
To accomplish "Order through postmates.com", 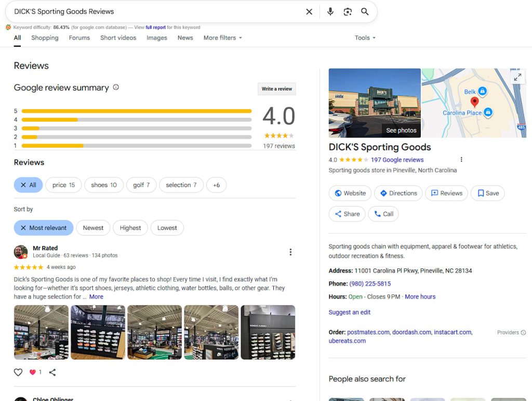I will point(368,332).
